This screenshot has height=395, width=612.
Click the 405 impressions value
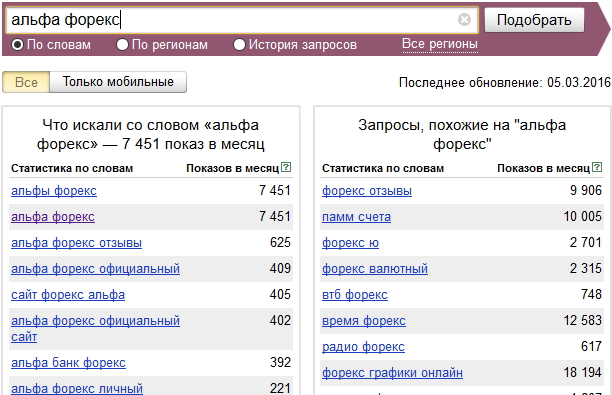pyautogui.click(x=280, y=294)
